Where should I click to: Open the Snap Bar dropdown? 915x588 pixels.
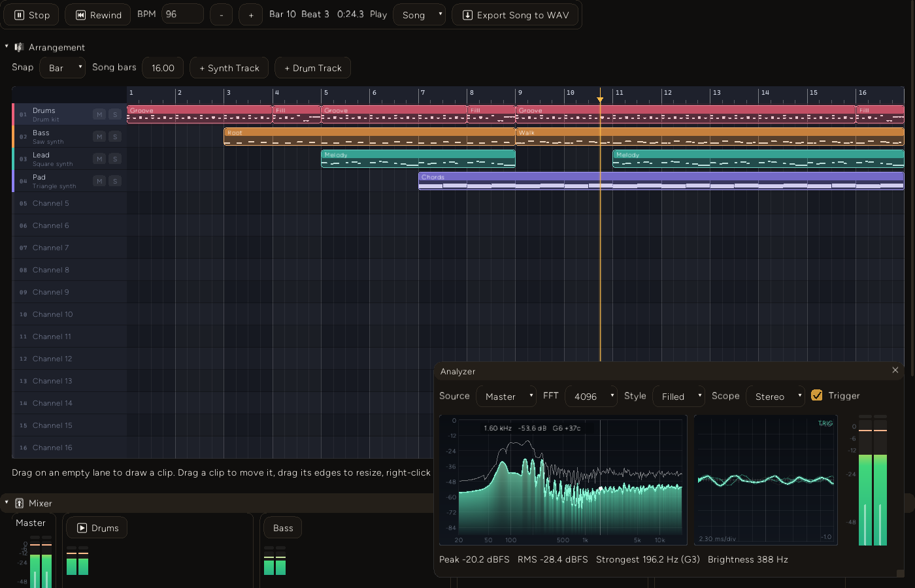point(63,68)
